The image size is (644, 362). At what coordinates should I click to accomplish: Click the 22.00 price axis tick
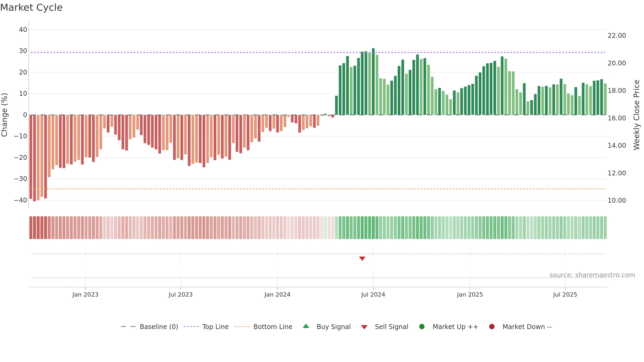point(617,36)
